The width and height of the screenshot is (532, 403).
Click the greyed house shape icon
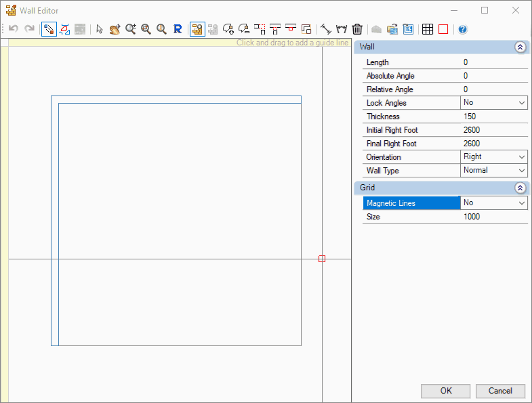pyautogui.click(x=377, y=30)
